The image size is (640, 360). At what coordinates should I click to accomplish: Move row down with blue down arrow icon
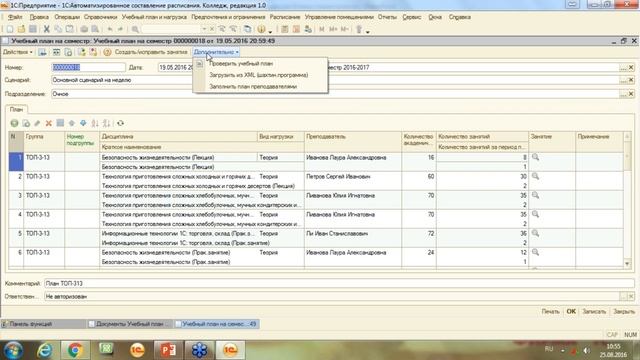(x=83, y=123)
